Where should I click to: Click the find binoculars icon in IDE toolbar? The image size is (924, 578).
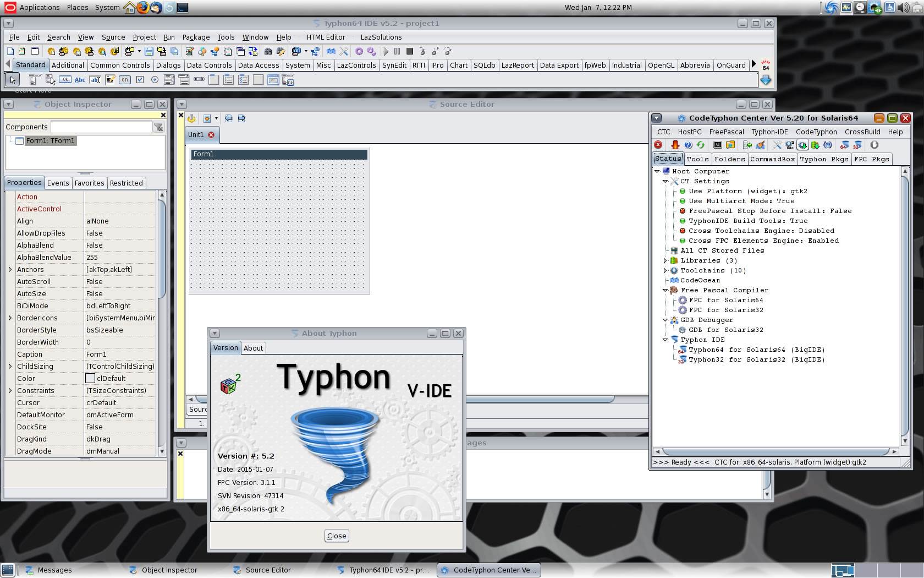click(x=268, y=51)
